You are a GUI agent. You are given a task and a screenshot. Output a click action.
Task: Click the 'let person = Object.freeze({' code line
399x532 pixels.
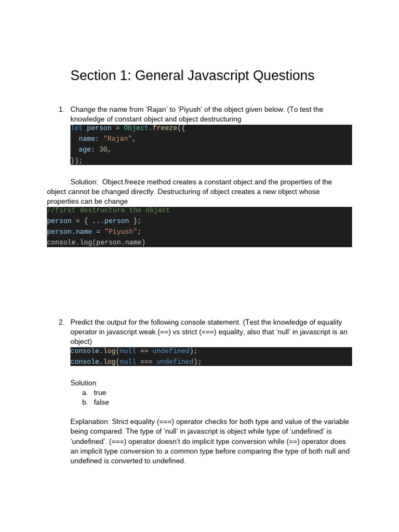128,128
